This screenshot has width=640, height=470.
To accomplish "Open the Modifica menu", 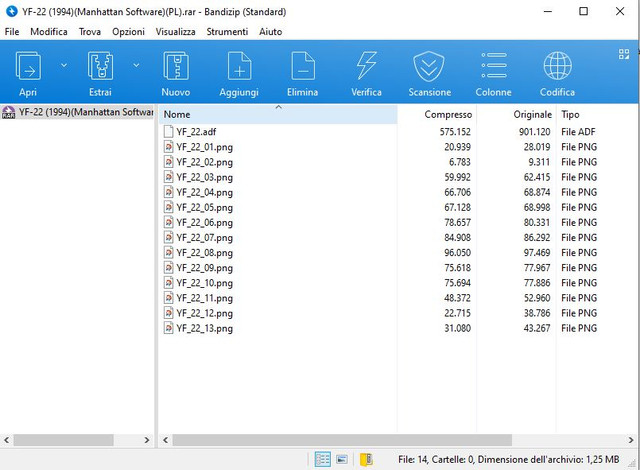I will (49, 31).
